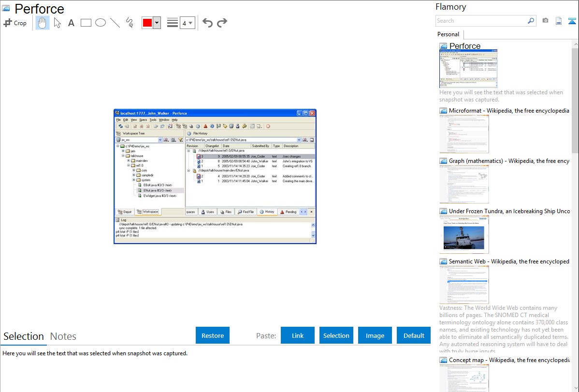Screen dimensions: 579x392
Task: Click the Perforce title in sidebar list
Action: 465,46
